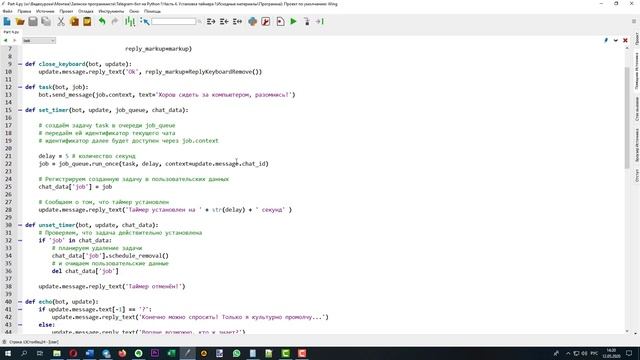Open the Источник menu

click(x=45, y=11)
